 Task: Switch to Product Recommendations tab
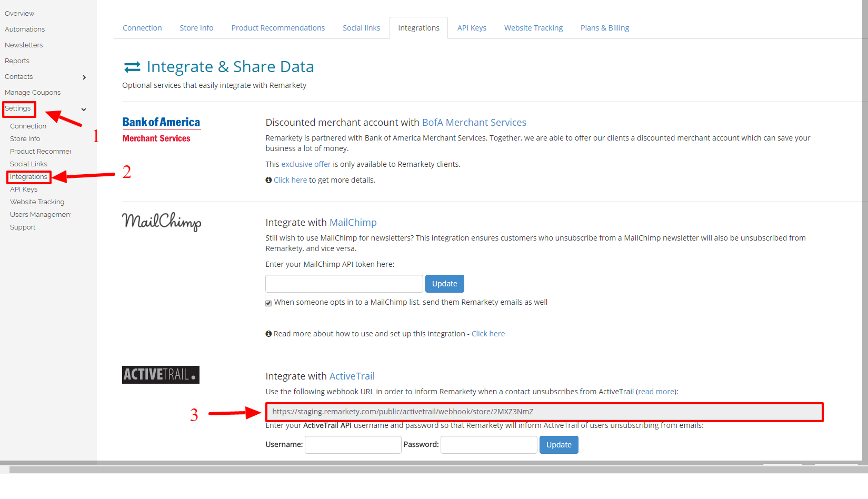click(278, 28)
